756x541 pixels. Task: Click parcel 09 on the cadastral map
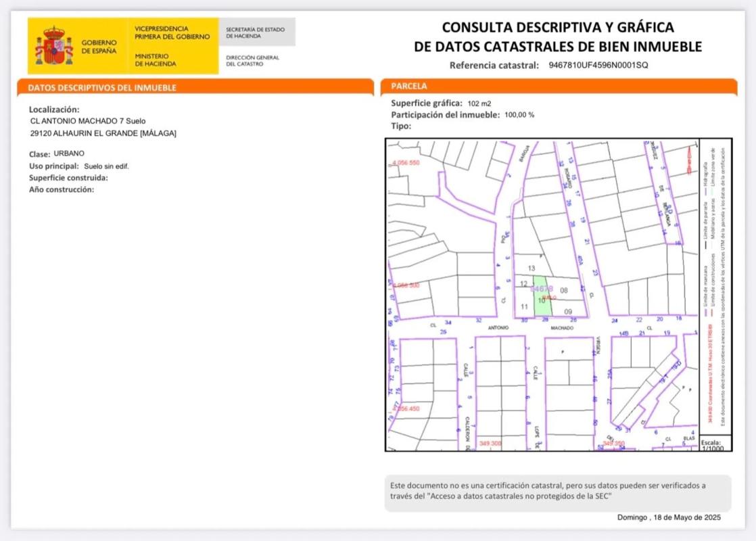(568, 311)
